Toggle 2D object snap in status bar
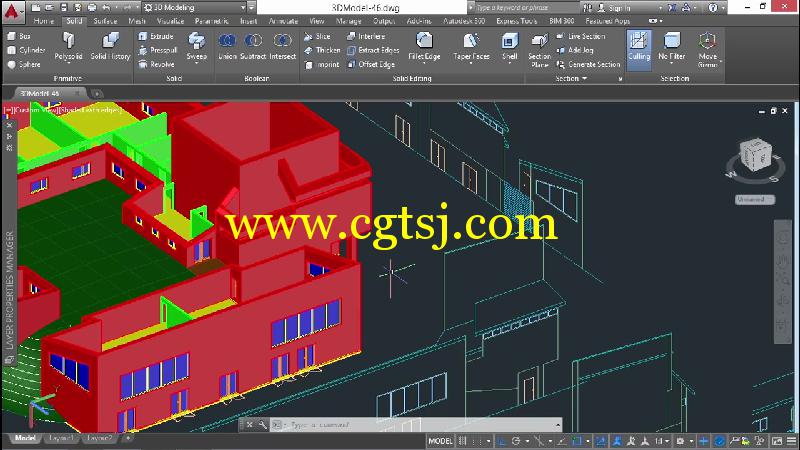This screenshot has width=800, height=450. pyautogui.click(x=577, y=441)
